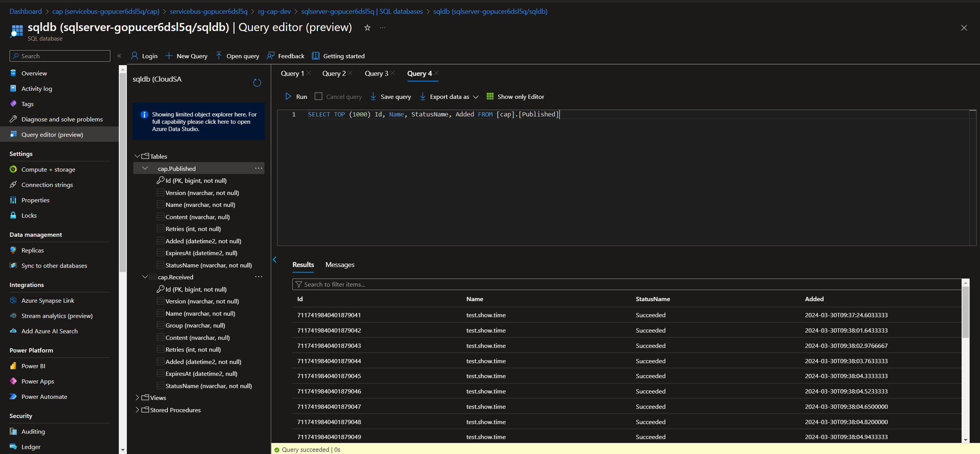Collapse the left navigation menu
The image size is (980, 454).
(x=119, y=56)
